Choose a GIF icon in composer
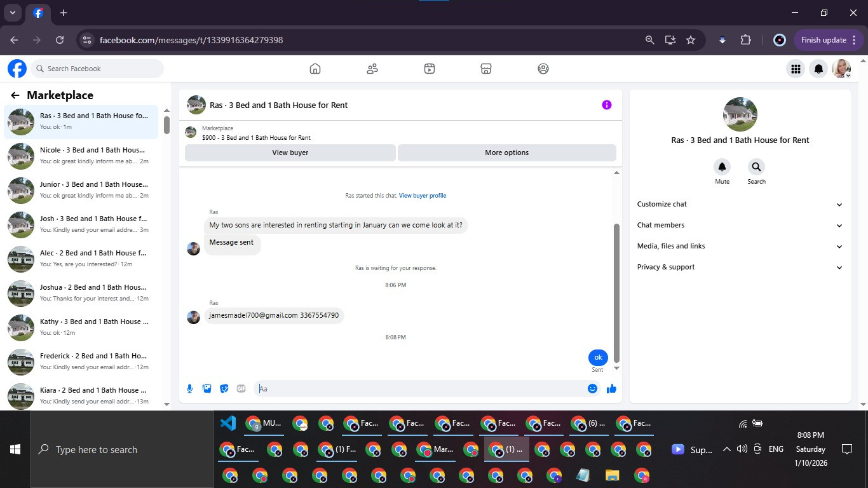 241,389
